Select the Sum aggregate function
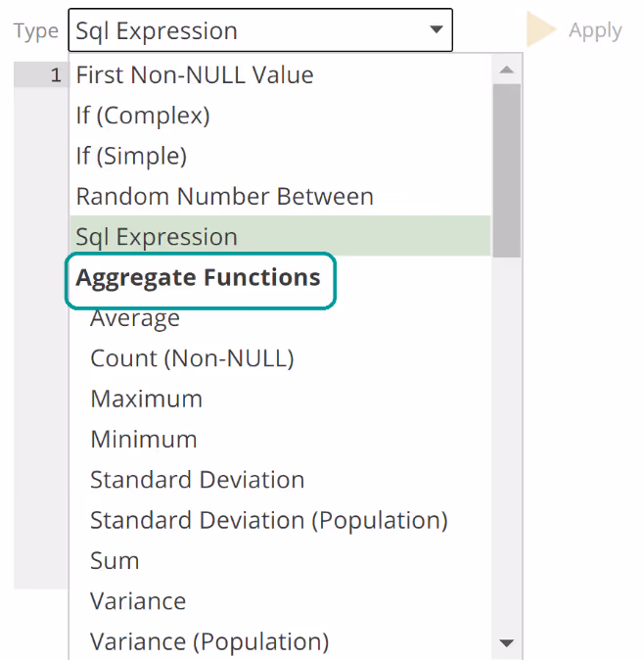Image resolution: width=644 pixels, height=660 pixels. tap(115, 561)
